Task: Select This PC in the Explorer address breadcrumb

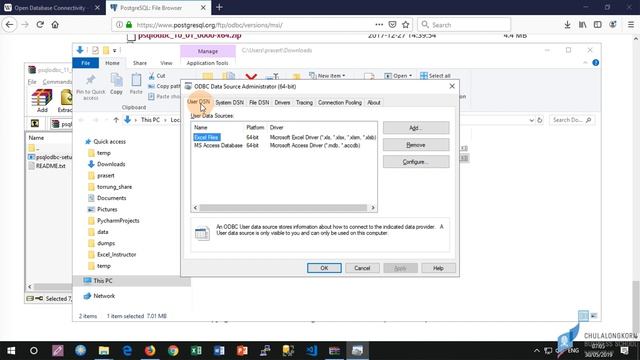Action: pos(150,120)
